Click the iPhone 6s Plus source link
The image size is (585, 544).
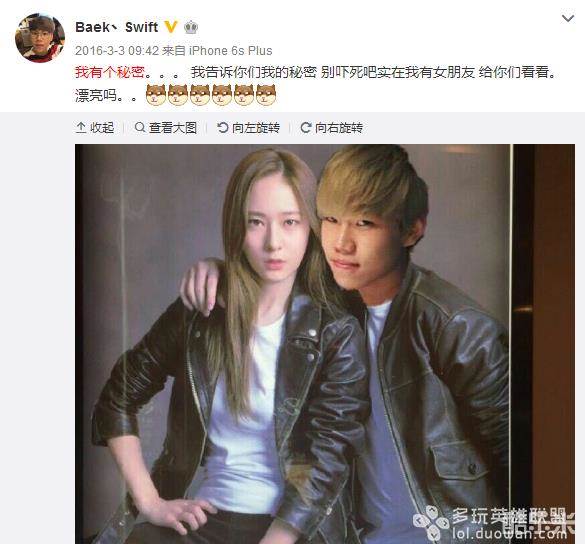(231, 51)
